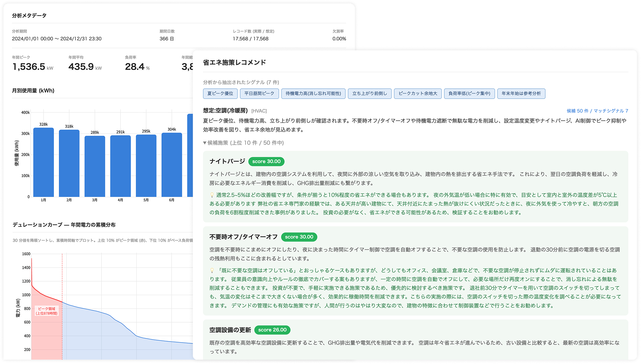The image size is (641, 364).
Task: Click the February 318k bar
Action: tap(69, 163)
